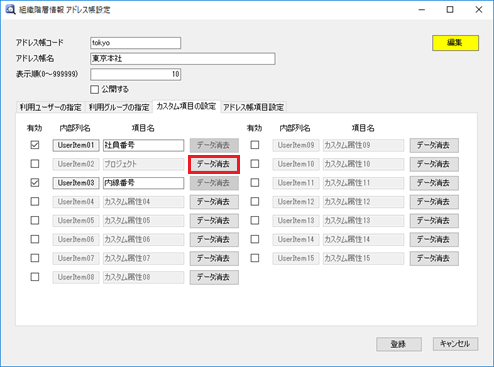This screenshot has width=494, height=367.
Task: Focus the アドレス帳コード field containing tokyo
Action: click(x=135, y=43)
